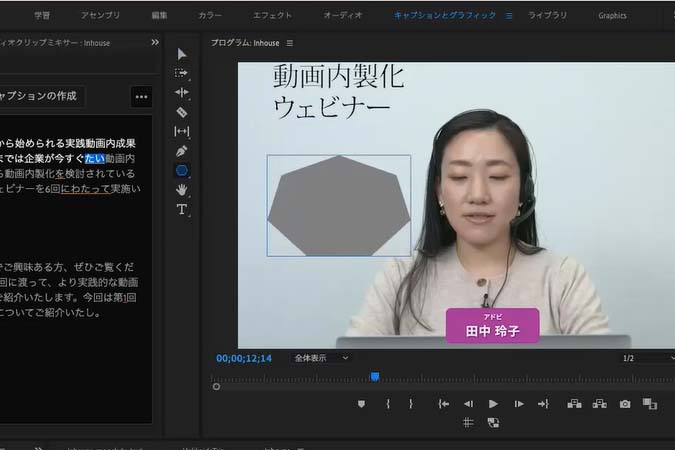Click transcript line starting から始められる実践動画
This screenshot has width=675, height=450.
click(68, 143)
